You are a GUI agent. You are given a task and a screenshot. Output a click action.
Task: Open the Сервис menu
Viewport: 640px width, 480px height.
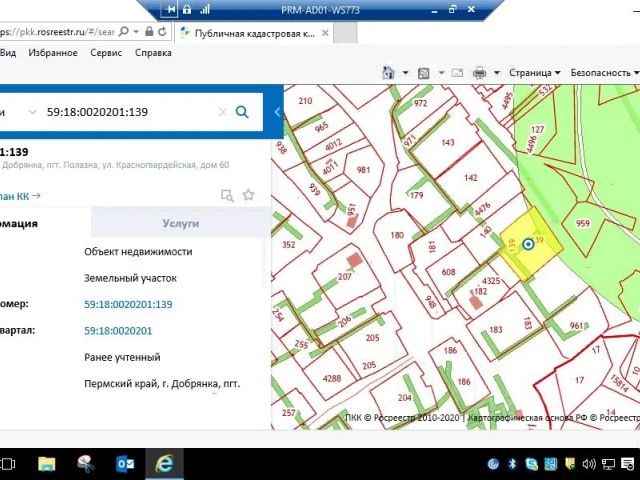[106, 53]
